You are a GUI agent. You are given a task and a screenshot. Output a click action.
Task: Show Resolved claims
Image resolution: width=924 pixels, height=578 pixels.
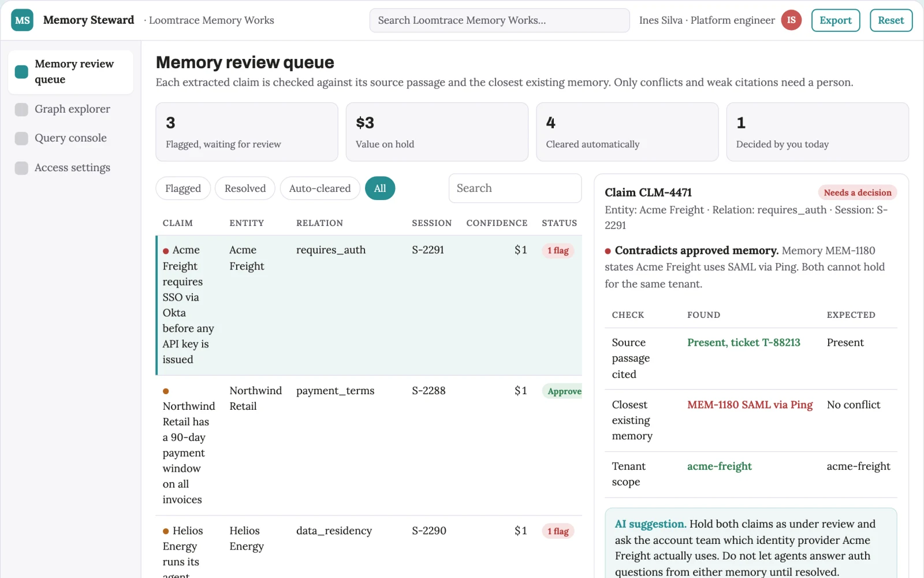[245, 188]
